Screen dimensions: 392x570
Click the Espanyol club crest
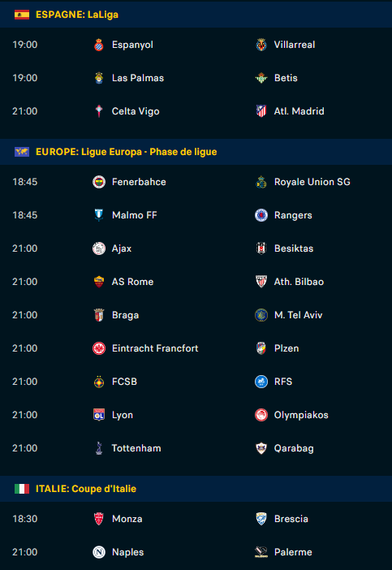click(x=99, y=45)
